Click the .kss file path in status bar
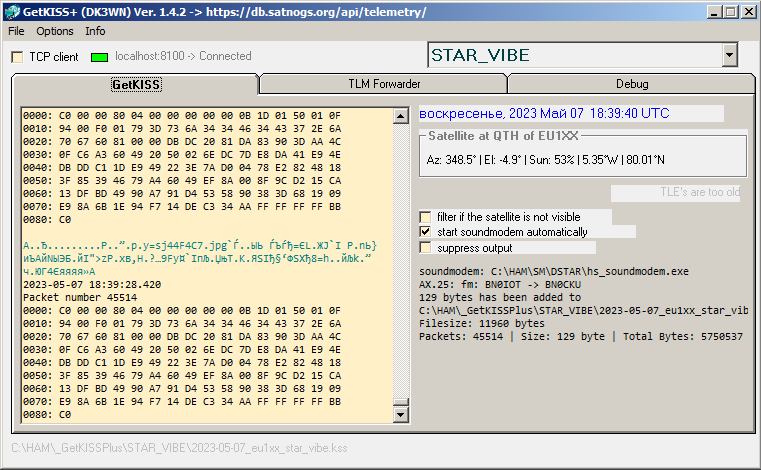 click(179, 448)
